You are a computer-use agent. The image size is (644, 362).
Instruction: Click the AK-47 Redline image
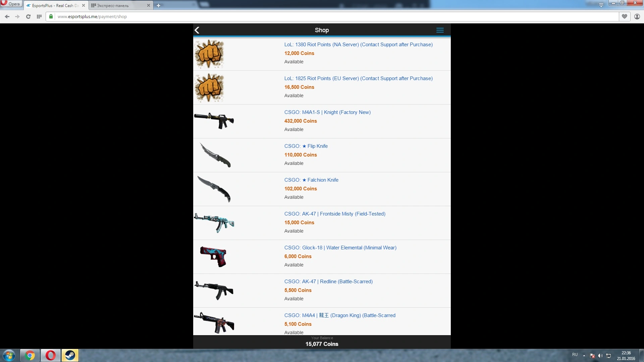coord(214,290)
